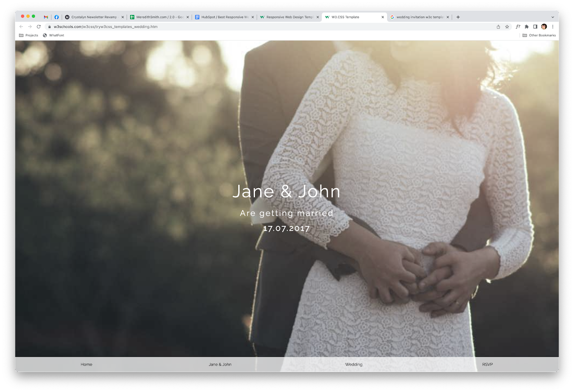This screenshot has width=574, height=392.
Task: Click the reload page icon
Action: (39, 27)
